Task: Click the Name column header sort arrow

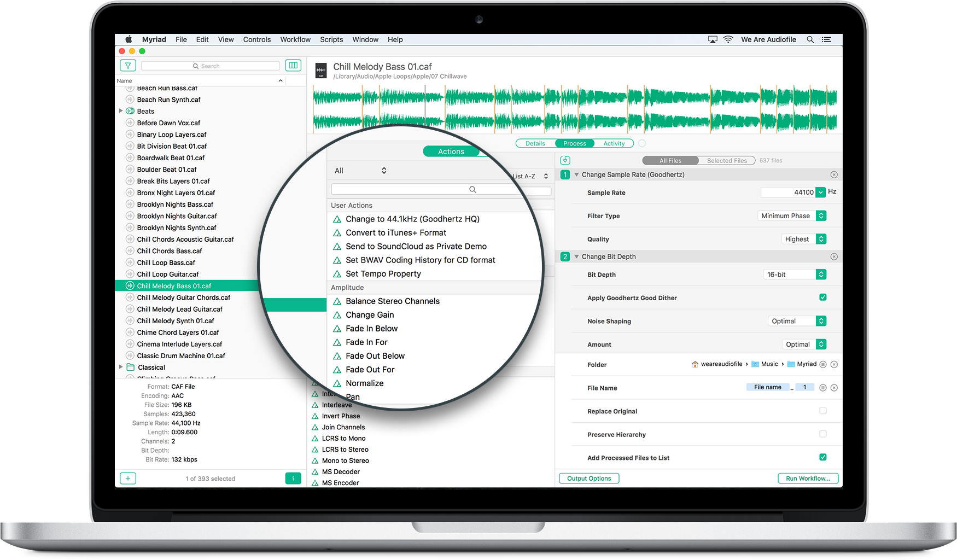Action: tap(281, 80)
